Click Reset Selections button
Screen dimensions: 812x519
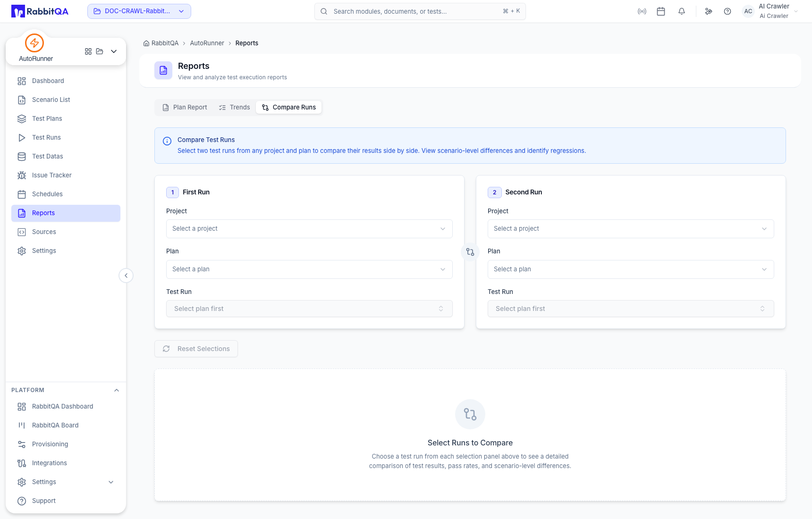coord(196,349)
